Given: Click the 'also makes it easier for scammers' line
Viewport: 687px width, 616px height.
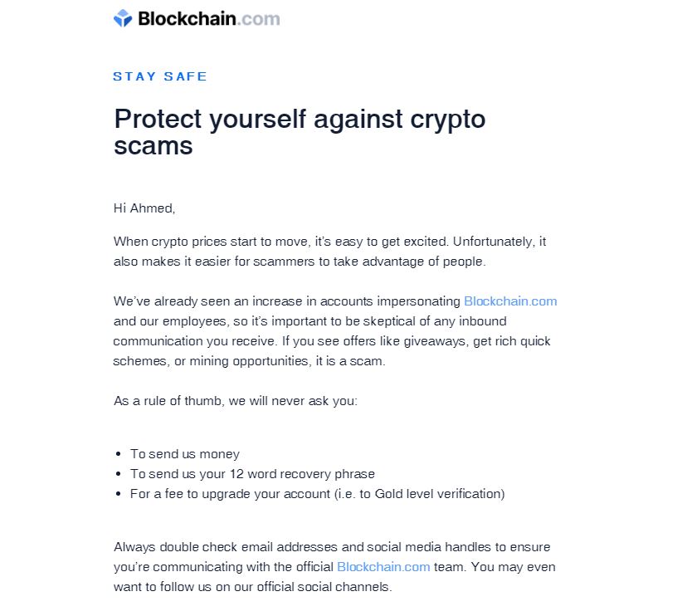Looking at the screenshot, I should [x=300, y=262].
